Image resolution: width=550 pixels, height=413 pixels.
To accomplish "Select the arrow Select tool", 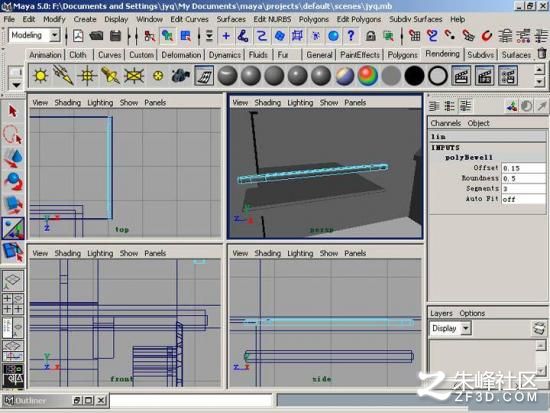I will [13, 111].
